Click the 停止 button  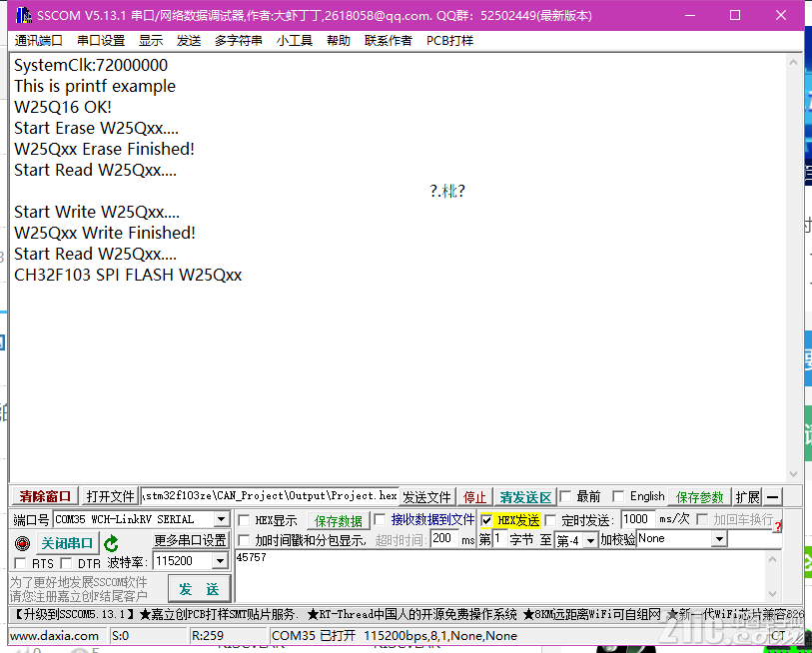pyautogui.click(x=474, y=497)
